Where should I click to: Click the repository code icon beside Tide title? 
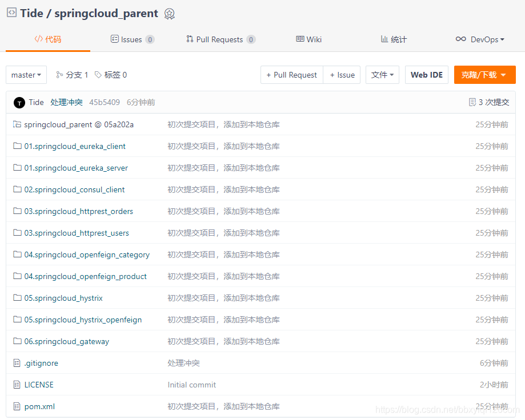click(x=12, y=13)
